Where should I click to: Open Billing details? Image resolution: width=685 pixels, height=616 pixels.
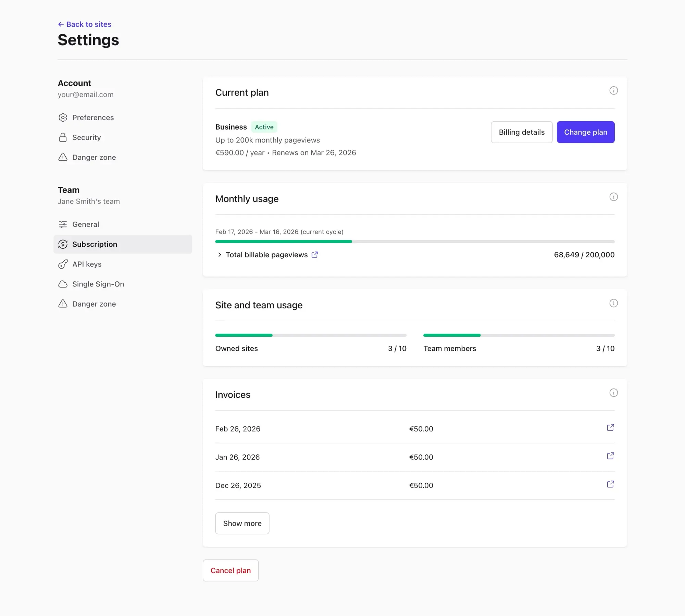tap(521, 132)
